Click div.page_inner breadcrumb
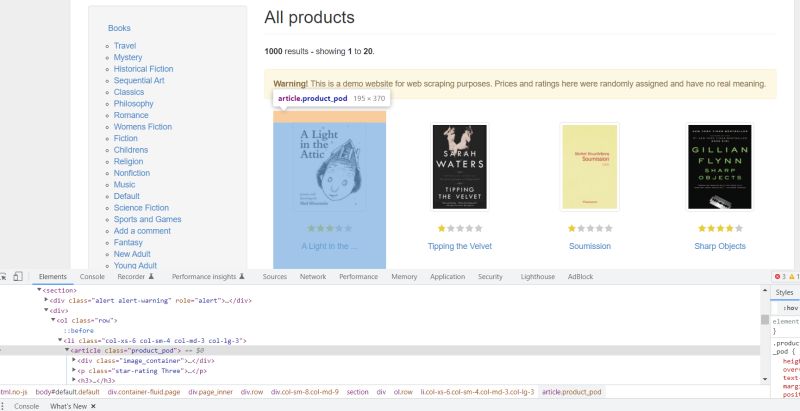800x411 pixels. (210, 392)
